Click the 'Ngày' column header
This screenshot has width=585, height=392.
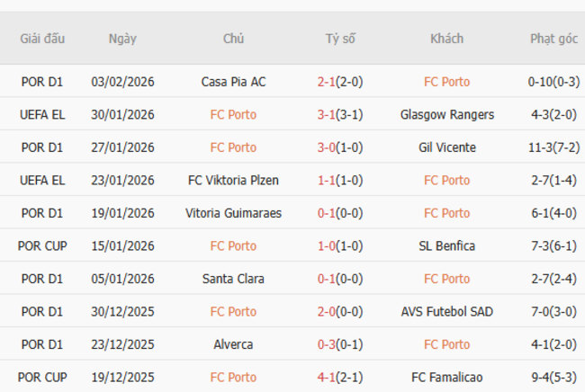tap(122, 39)
